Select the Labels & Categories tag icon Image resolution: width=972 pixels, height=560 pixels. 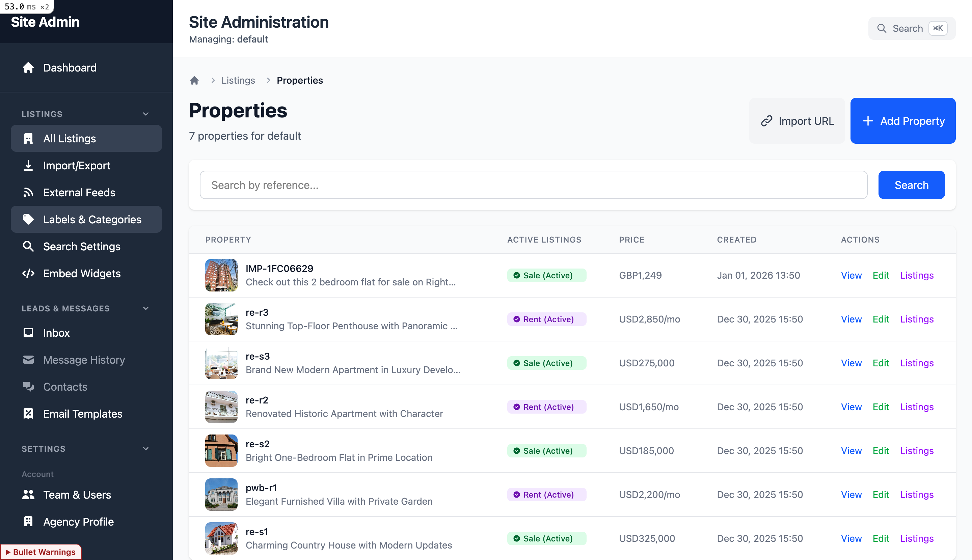pos(28,219)
